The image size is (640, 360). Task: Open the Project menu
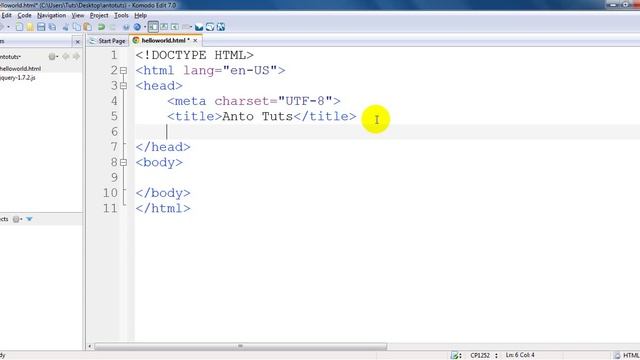[x=99, y=16]
